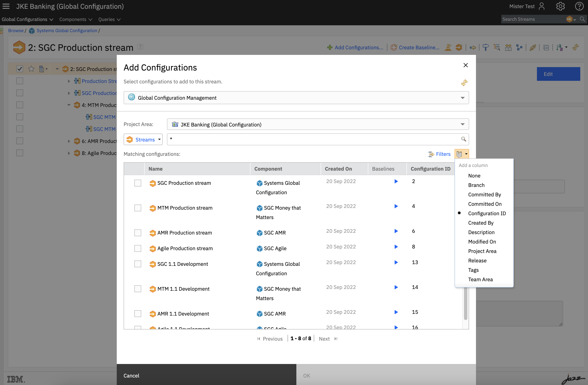Viewport: 588px width, 385px height.
Task: Select the AMR 1.1 Development checkbox
Action: [138, 314]
